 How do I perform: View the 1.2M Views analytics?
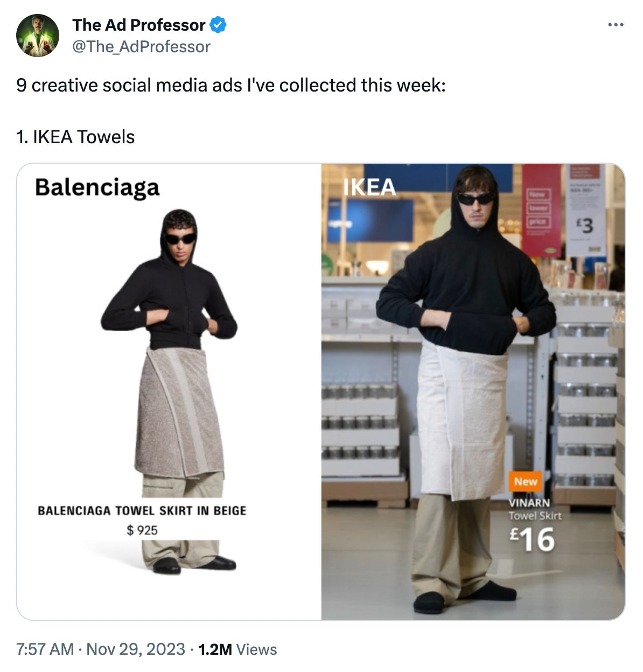(x=237, y=649)
